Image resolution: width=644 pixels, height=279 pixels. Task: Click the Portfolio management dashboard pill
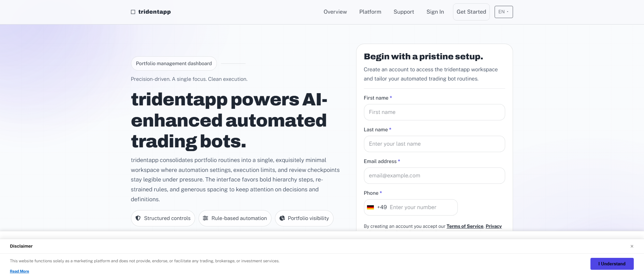(x=174, y=63)
